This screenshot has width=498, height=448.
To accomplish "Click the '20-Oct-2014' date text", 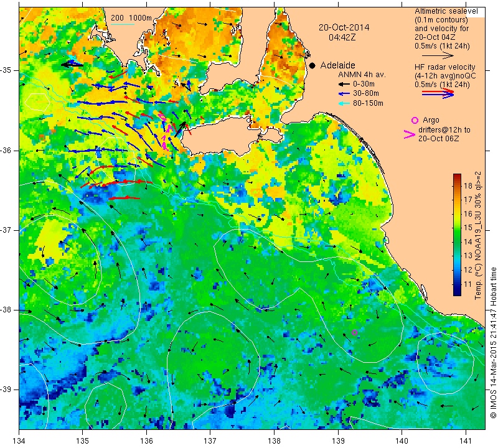I will [344, 27].
